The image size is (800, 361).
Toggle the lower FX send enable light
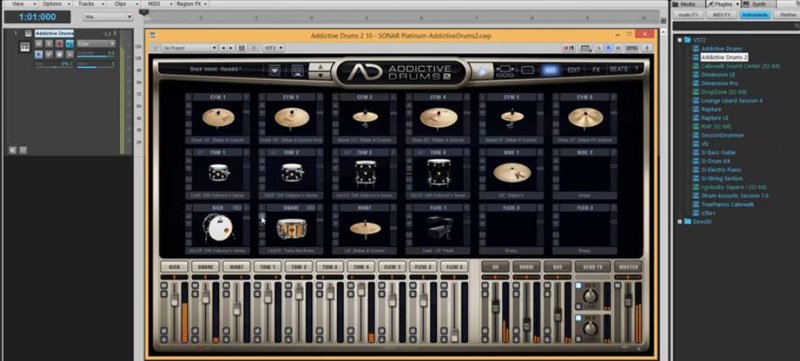pyautogui.click(x=579, y=318)
